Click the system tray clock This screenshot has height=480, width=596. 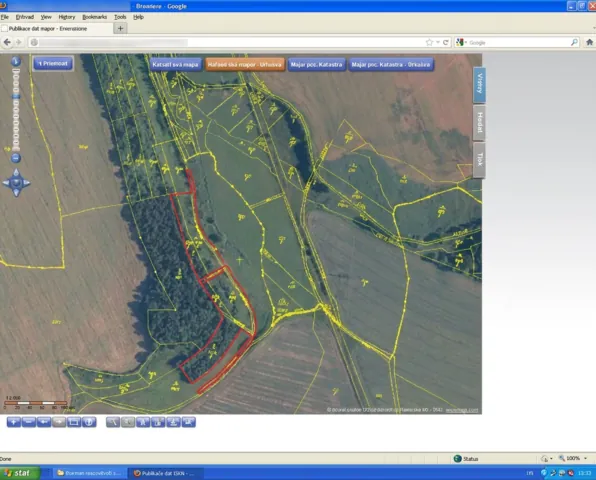click(x=585, y=473)
